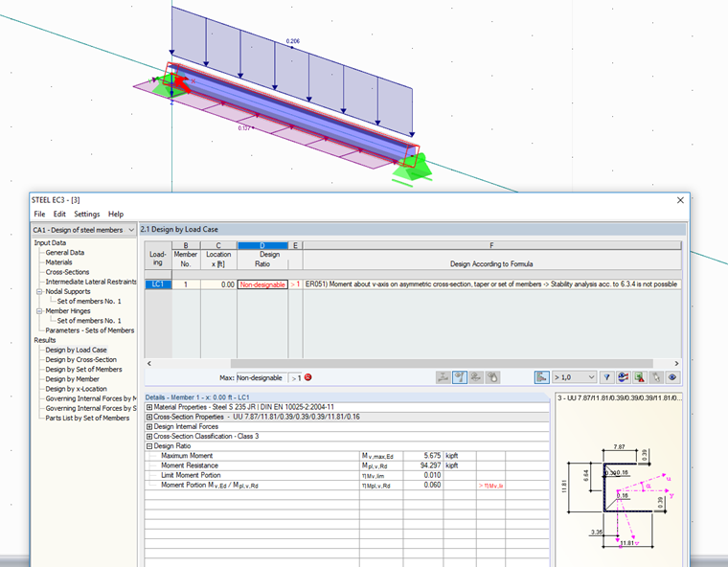The height and width of the screenshot is (567, 728).
Task: Select Set of members No. 1 under Member Hinges
Action: coord(89,321)
